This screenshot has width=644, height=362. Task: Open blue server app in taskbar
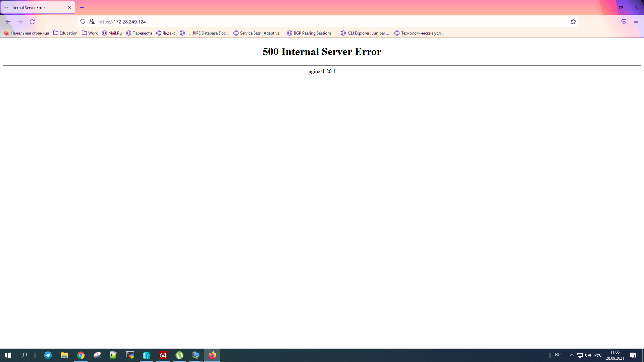pyautogui.click(x=147, y=355)
